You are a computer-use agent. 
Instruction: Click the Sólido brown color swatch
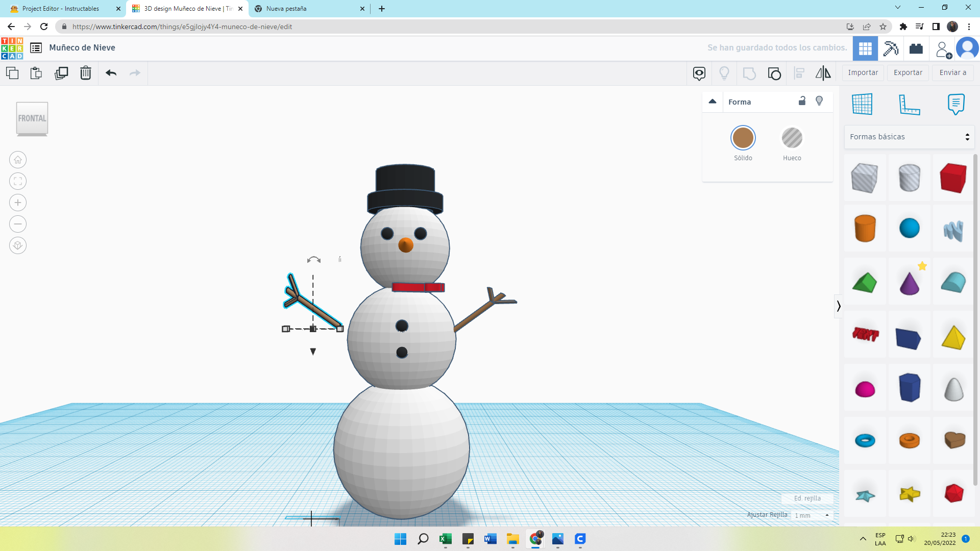coord(743,138)
